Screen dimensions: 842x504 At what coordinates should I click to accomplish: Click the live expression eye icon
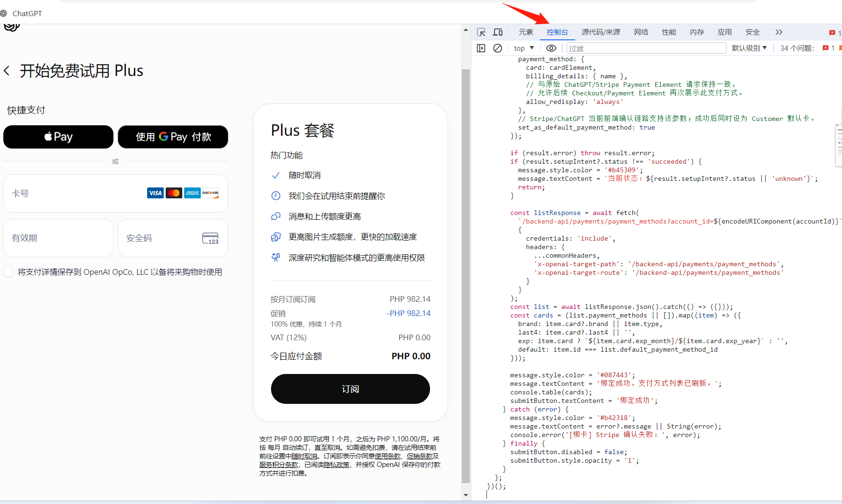(x=551, y=48)
